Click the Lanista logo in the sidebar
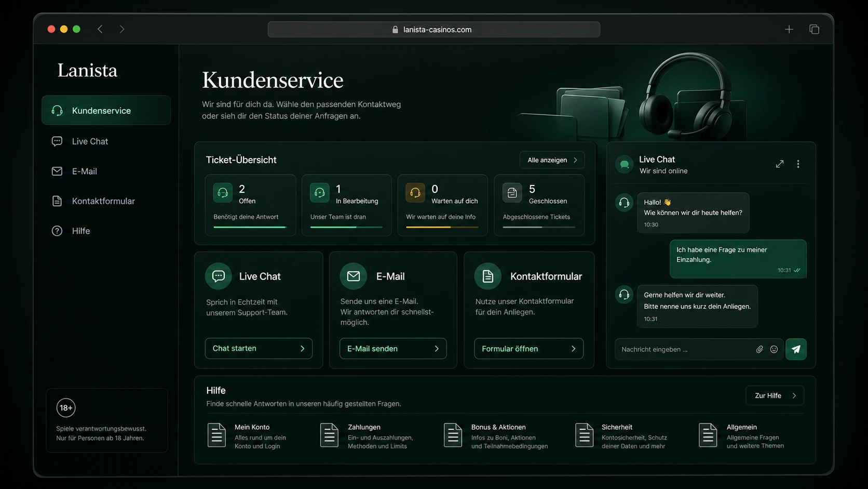The image size is (868, 489). pos(87,70)
